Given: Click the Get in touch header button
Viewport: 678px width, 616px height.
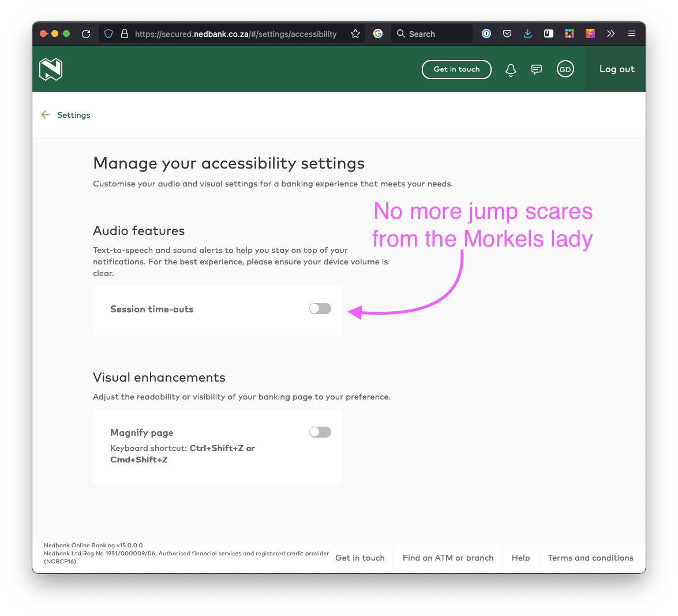Looking at the screenshot, I should point(456,69).
